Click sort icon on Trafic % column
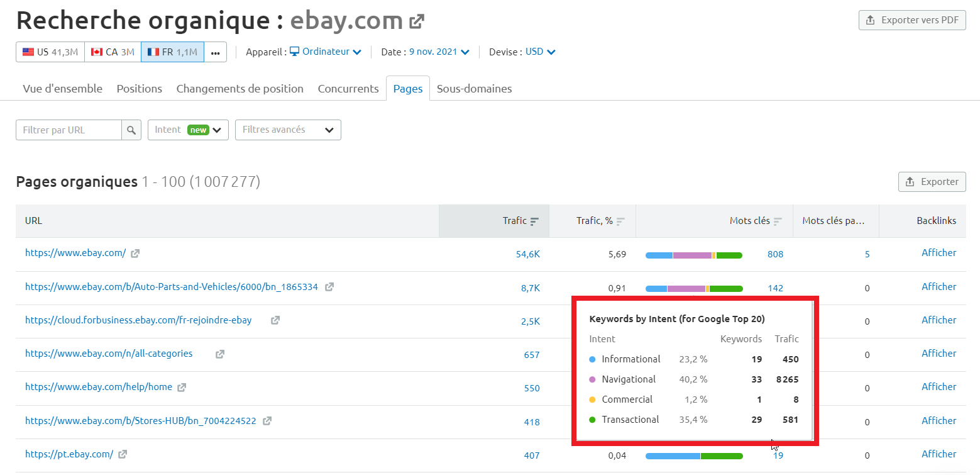 click(621, 221)
